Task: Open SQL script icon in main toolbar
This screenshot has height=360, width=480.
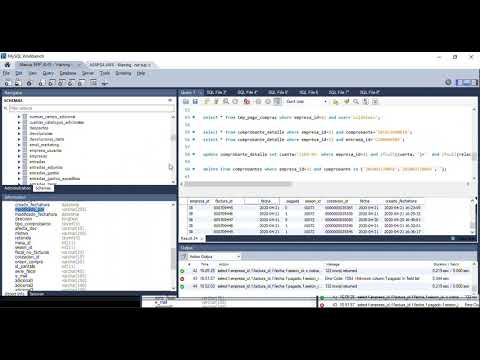Action: point(18,83)
